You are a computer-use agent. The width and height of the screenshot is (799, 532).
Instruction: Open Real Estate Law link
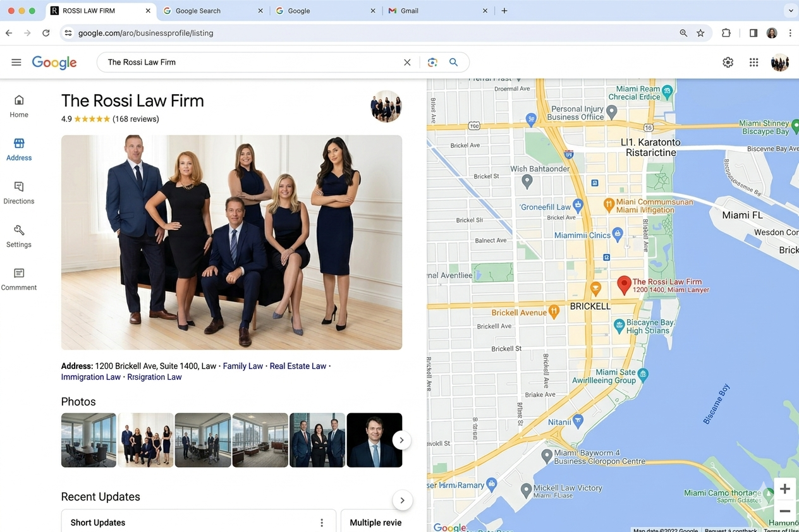pyautogui.click(x=298, y=366)
